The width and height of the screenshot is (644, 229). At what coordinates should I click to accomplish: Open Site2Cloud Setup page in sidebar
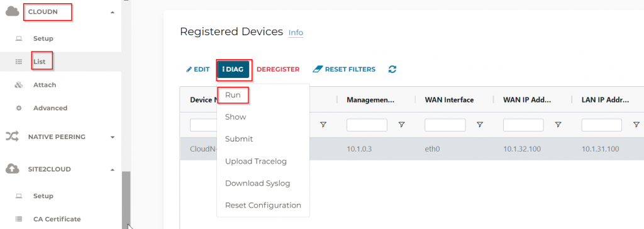pos(43,196)
